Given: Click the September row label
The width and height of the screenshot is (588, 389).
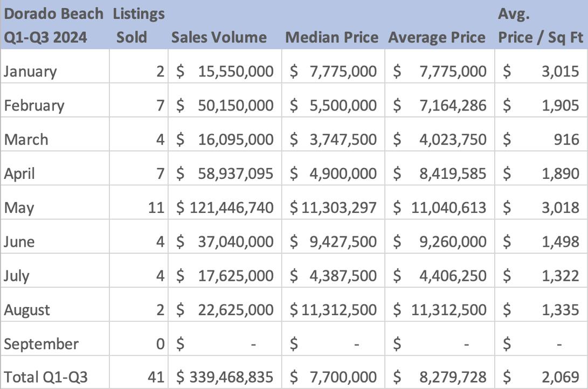Looking at the screenshot, I should coord(41,344).
